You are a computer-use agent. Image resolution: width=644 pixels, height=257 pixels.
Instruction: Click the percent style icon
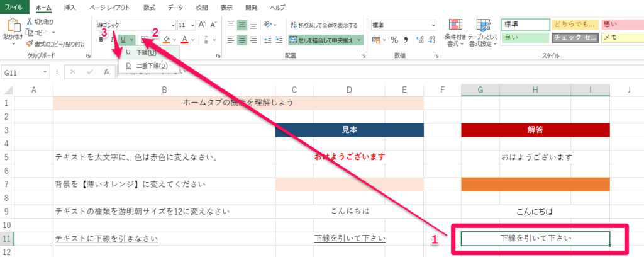coord(394,40)
